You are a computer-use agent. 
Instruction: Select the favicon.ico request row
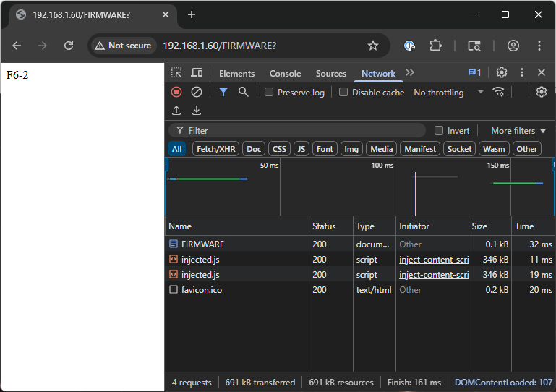point(360,290)
